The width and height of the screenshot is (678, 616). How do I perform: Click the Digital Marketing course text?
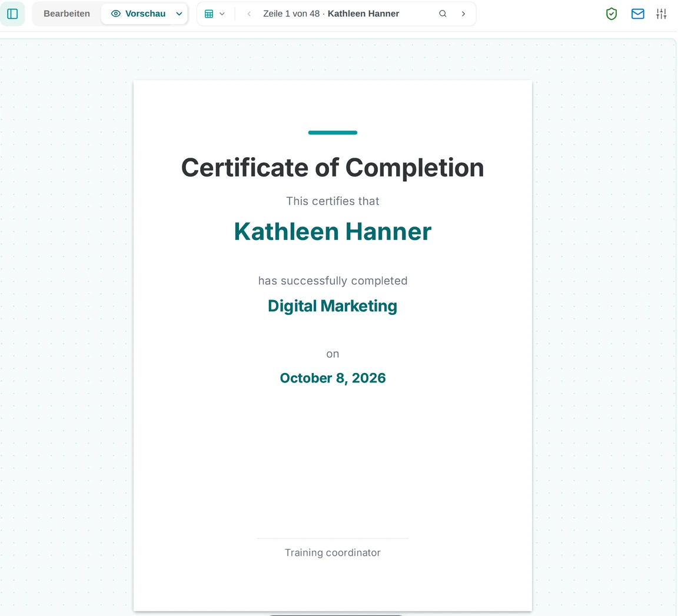tap(333, 306)
